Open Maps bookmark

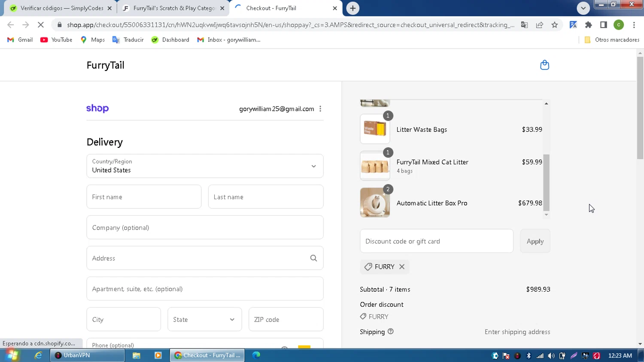[93, 40]
